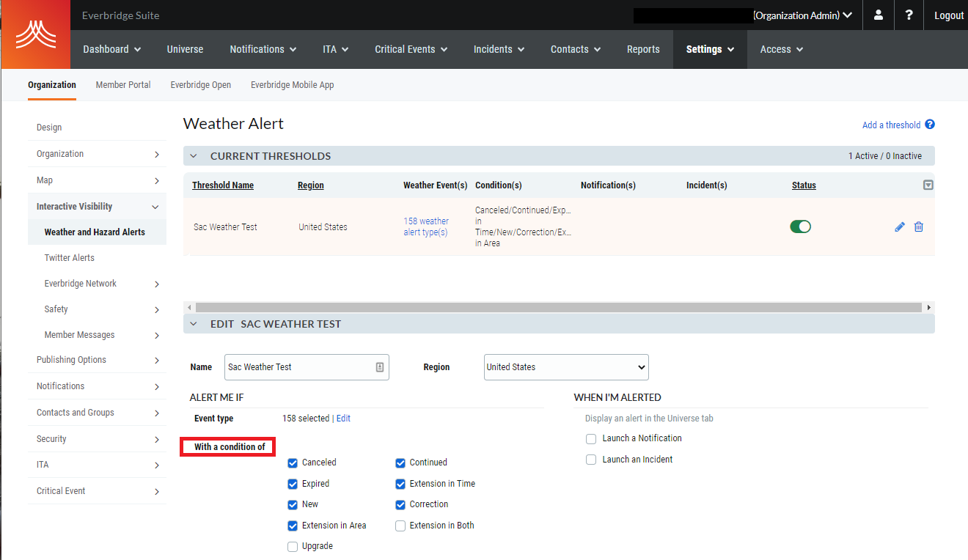Open the Notifications top menu dropdown

pos(263,49)
